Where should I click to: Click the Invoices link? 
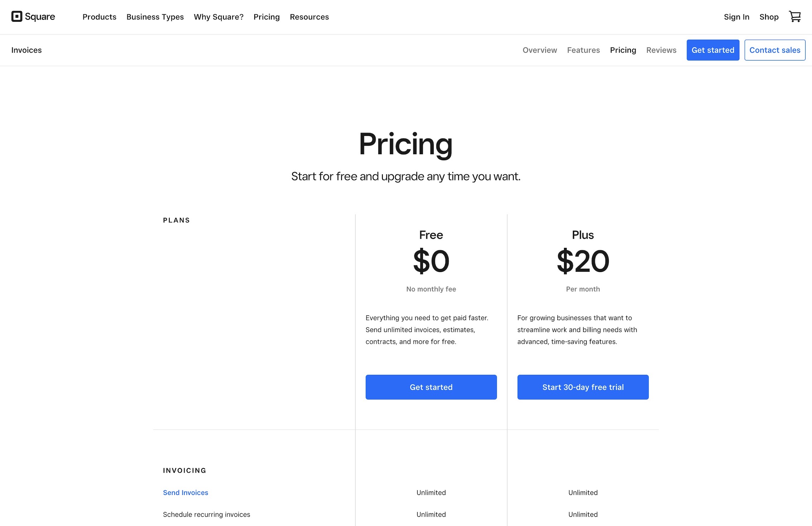(26, 50)
